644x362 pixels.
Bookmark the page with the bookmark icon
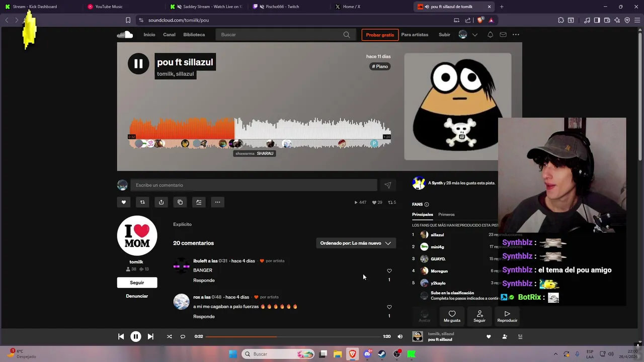pyautogui.click(x=128, y=20)
